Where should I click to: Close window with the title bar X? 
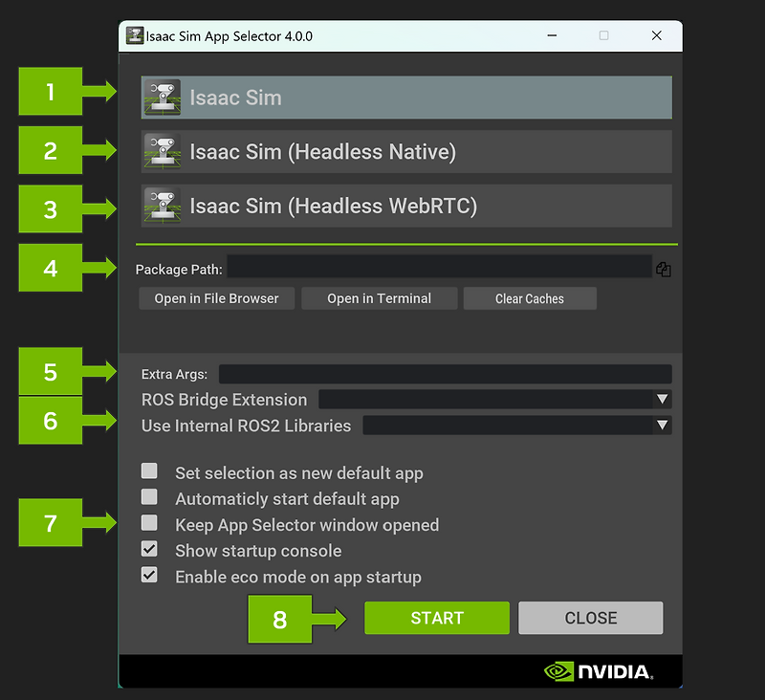pyautogui.click(x=657, y=35)
